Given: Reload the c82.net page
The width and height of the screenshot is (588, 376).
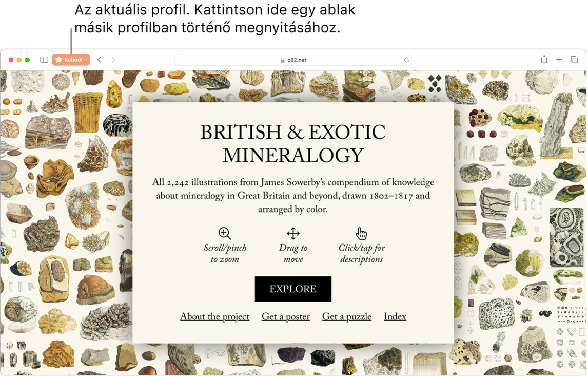Looking at the screenshot, I should [x=407, y=59].
